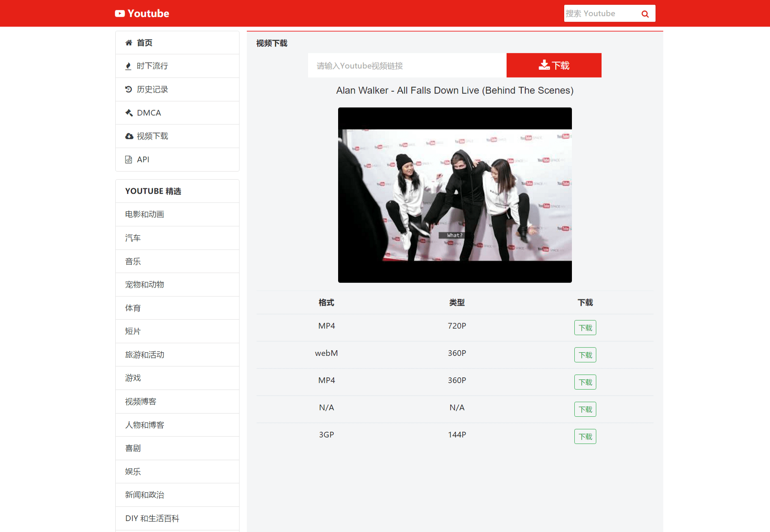Click the search magnifier icon
The width and height of the screenshot is (770, 532).
pos(645,14)
